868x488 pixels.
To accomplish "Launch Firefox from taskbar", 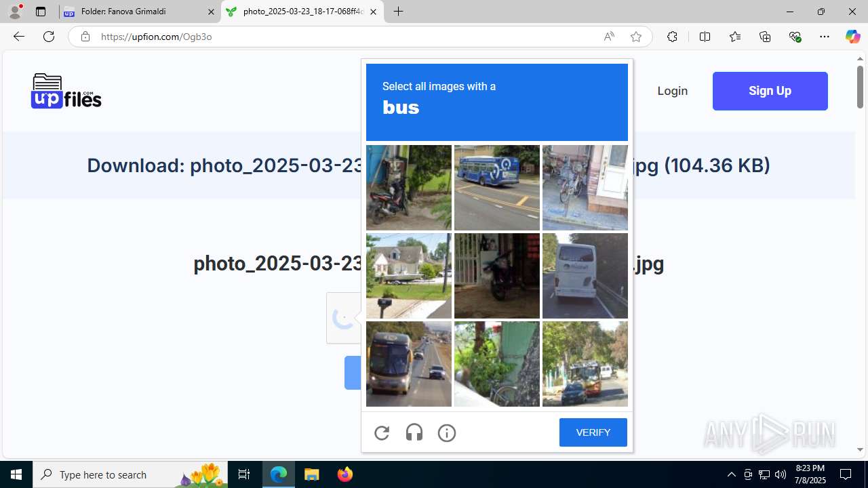I will (x=345, y=474).
